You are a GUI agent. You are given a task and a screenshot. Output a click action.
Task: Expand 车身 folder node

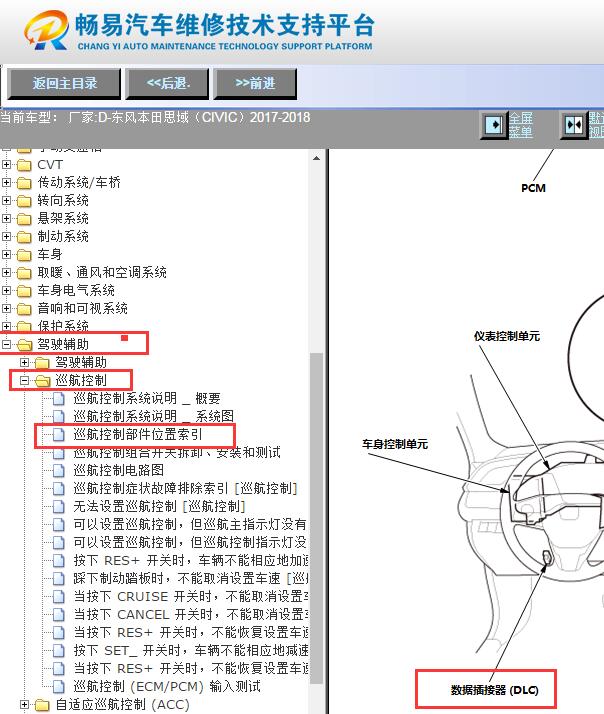[x=6, y=255]
